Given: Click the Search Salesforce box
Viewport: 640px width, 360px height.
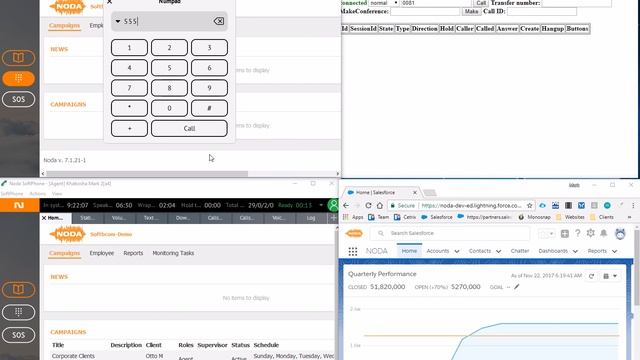Looking at the screenshot, I should coord(450,233).
